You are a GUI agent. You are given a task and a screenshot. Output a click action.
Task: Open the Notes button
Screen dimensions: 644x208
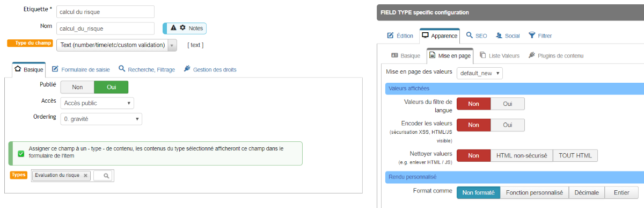pos(185,28)
